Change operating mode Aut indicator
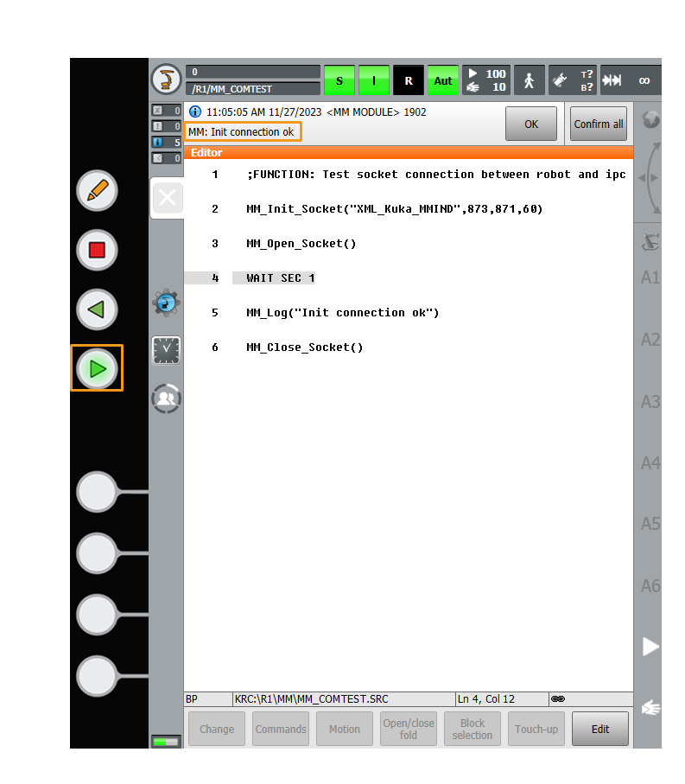 click(442, 80)
